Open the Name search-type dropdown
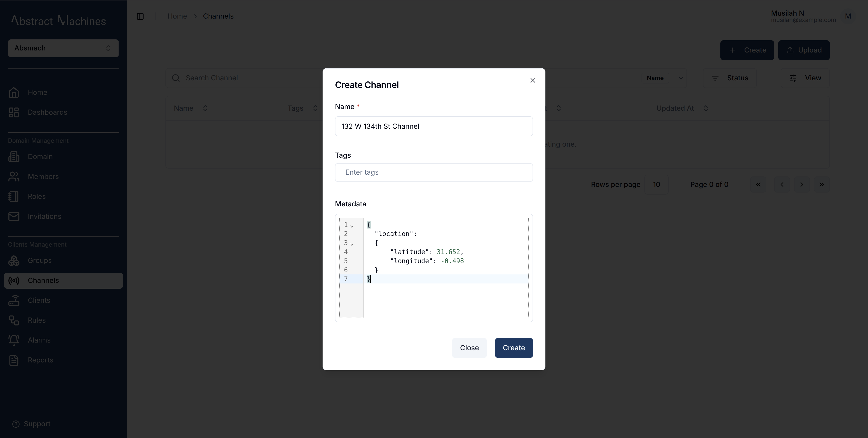 [664, 78]
